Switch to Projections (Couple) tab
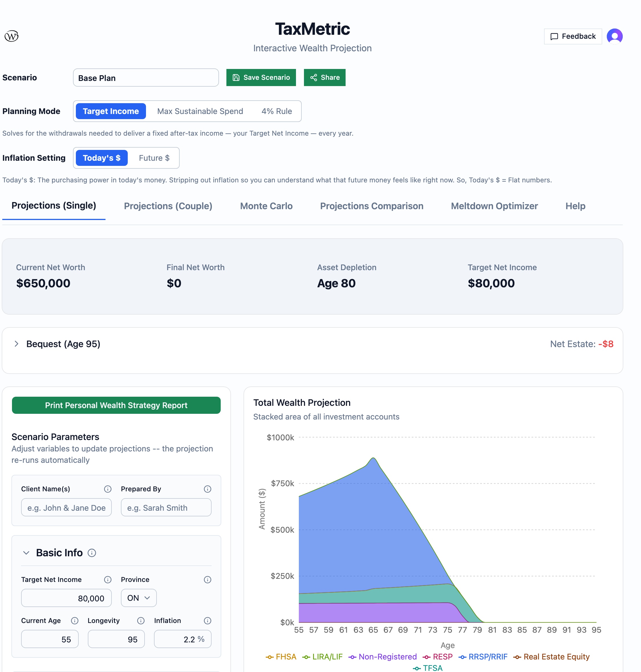The image size is (641, 672). point(168,206)
